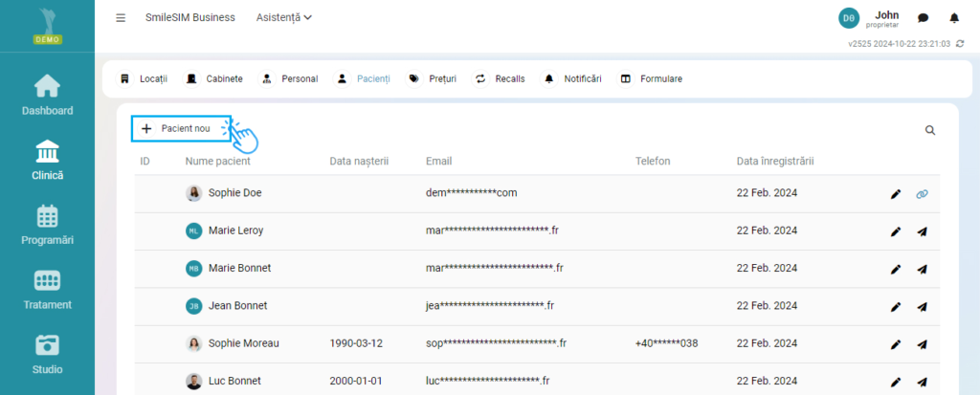
Task: Click the refresh version icon
Action: pos(960,44)
